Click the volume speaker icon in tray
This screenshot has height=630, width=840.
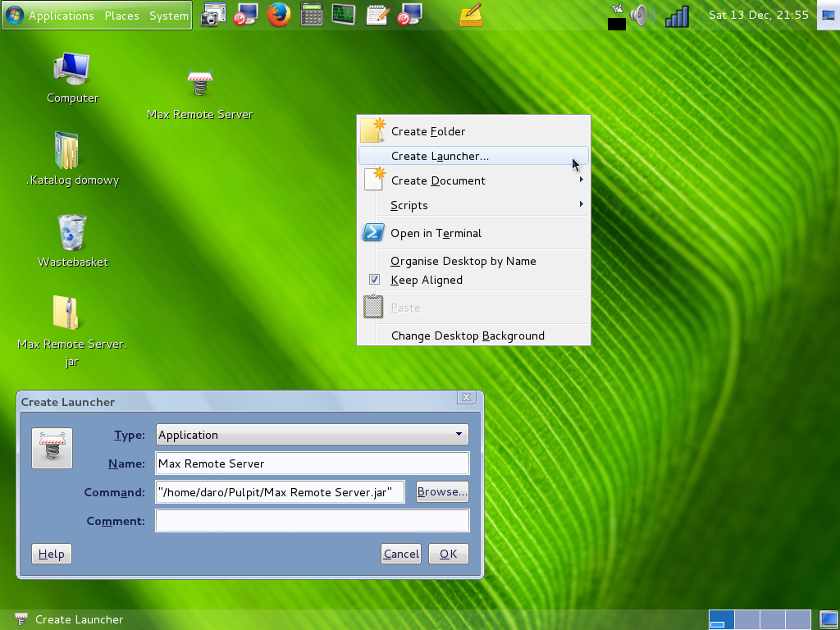click(x=642, y=16)
